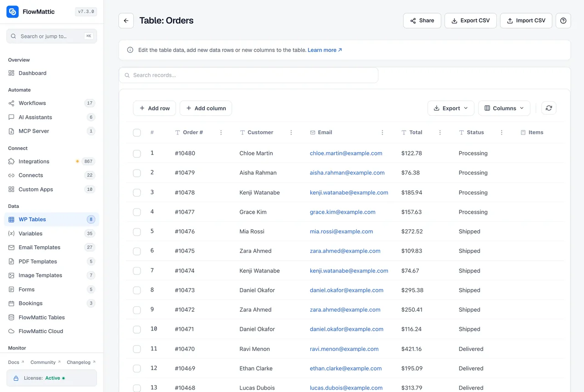Image resolution: width=584 pixels, height=392 pixels.
Task: Click the Search or jump to box
Action: [52, 36]
